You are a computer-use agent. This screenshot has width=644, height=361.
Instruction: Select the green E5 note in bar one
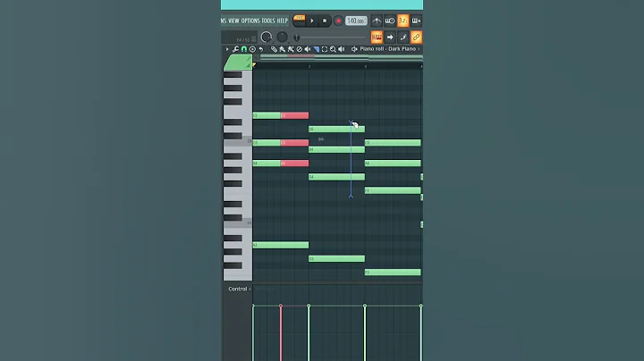coord(267,115)
